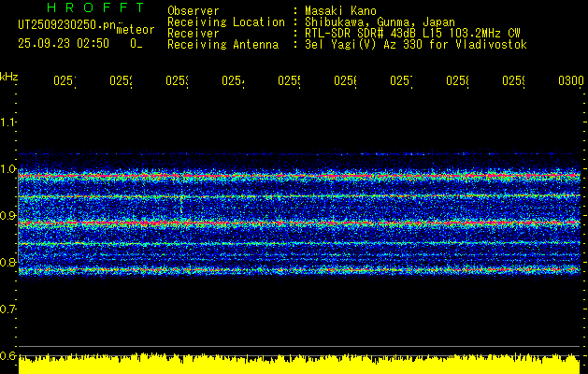Click the 1.0 kHz axis tick label

(x=8, y=169)
